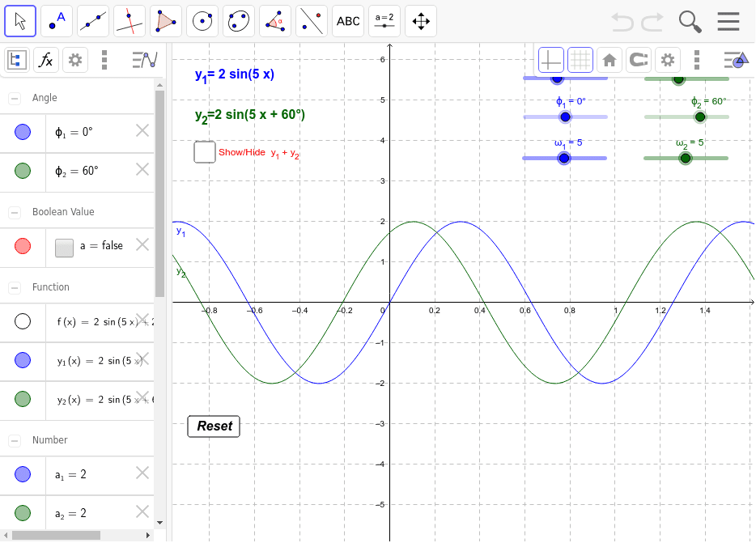Select the Angle tool
This screenshot has height=543, width=756.
(275, 21)
